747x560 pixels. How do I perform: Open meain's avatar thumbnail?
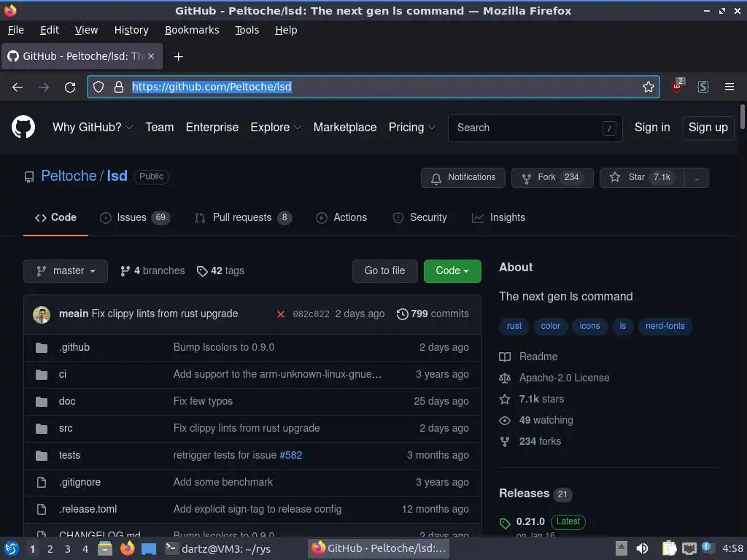coord(42,314)
